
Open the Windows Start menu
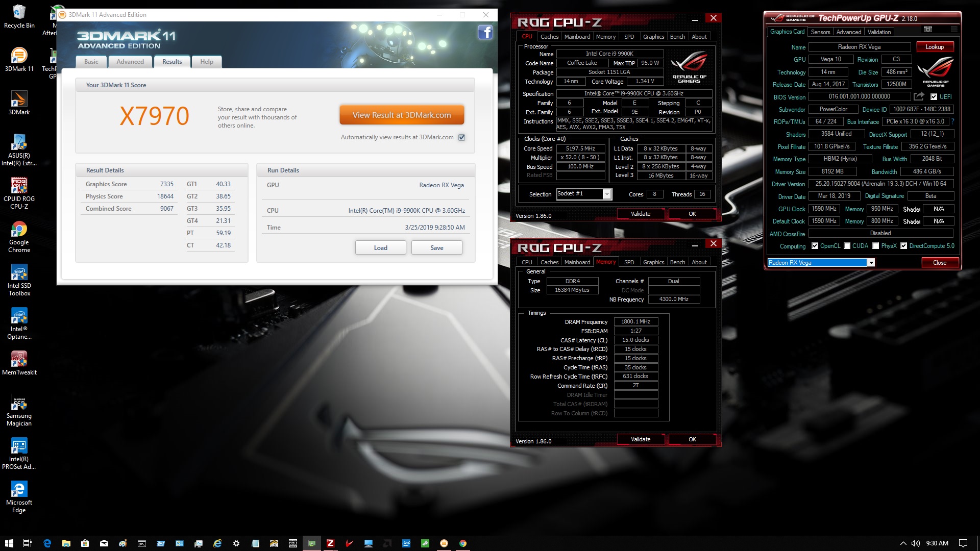coord(9,543)
